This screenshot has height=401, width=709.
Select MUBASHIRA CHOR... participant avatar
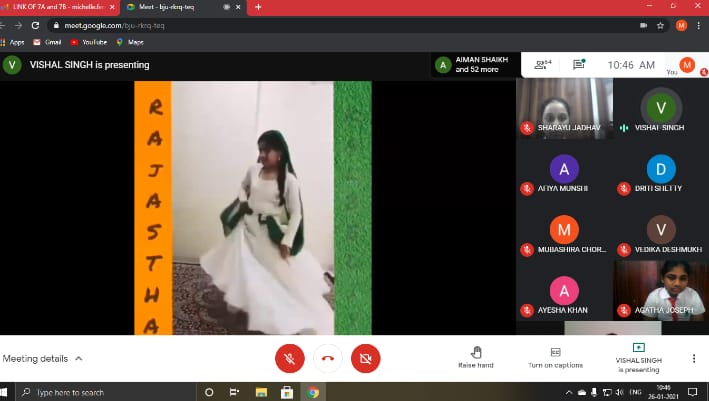(x=564, y=230)
